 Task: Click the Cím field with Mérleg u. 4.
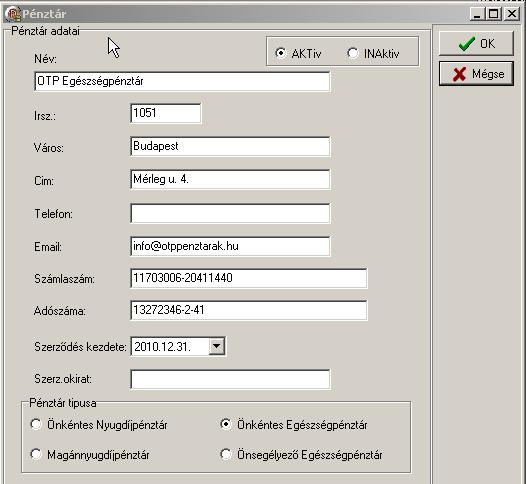pos(230,179)
